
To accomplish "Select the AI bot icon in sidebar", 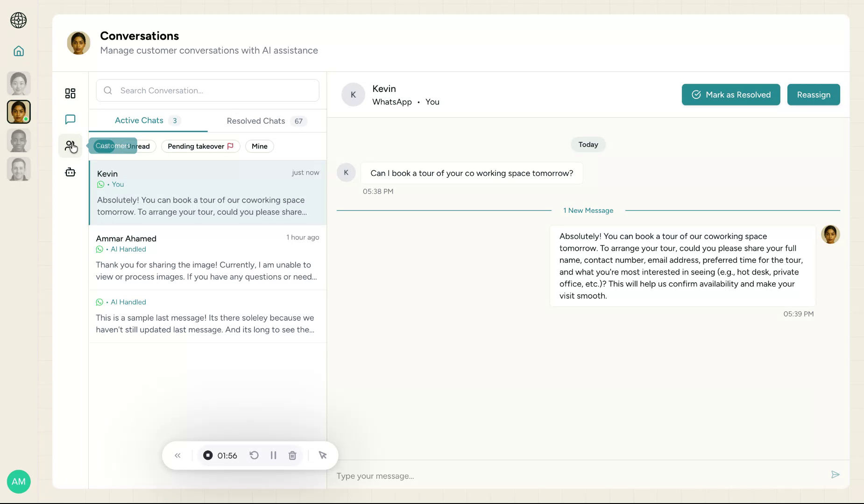I will click(x=70, y=172).
